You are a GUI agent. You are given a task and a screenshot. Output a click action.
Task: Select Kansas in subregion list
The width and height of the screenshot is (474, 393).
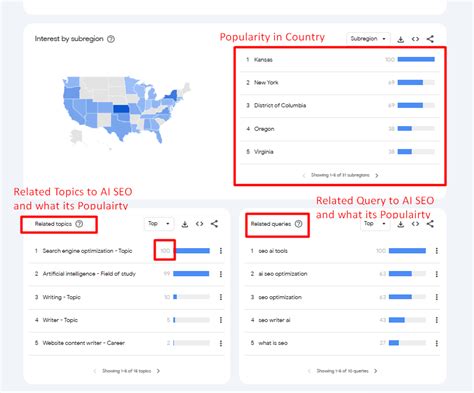(x=340, y=60)
